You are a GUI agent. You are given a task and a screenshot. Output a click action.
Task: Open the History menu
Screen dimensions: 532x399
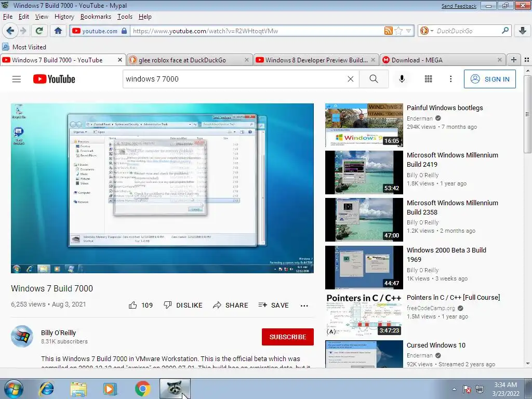(x=64, y=17)
